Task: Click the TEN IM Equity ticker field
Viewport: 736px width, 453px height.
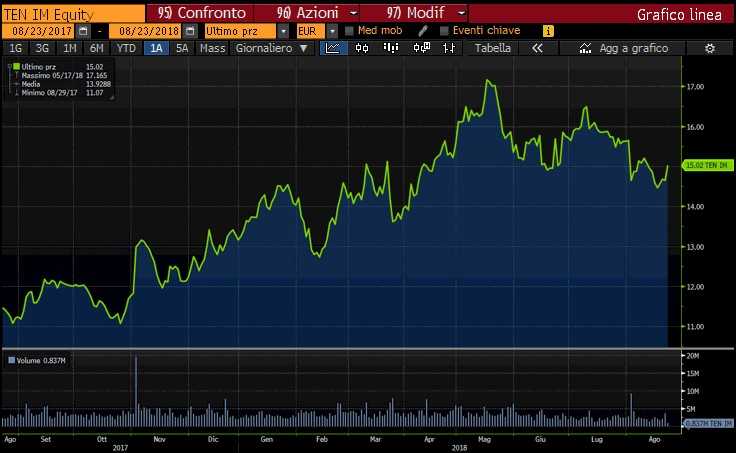Action: click(x=73, y=14)
